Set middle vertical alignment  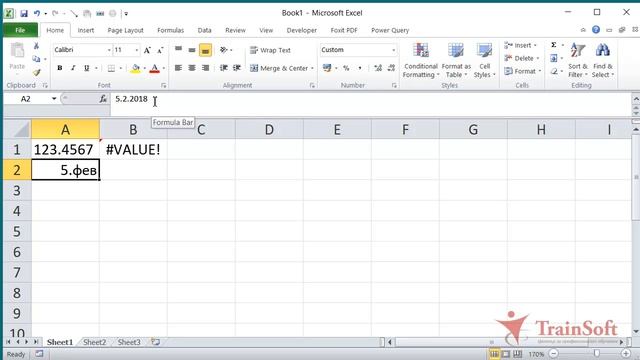coord(192,50)
